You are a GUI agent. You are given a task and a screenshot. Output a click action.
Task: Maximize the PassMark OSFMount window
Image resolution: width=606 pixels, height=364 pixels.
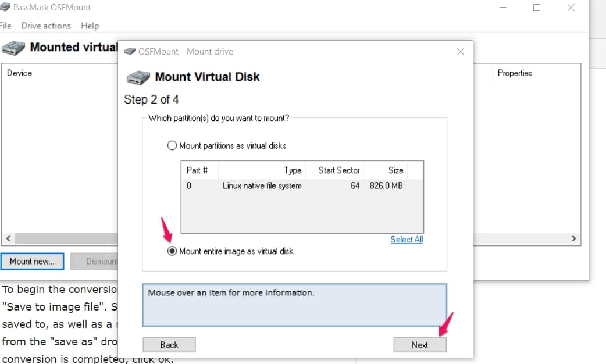click(537, 8)
